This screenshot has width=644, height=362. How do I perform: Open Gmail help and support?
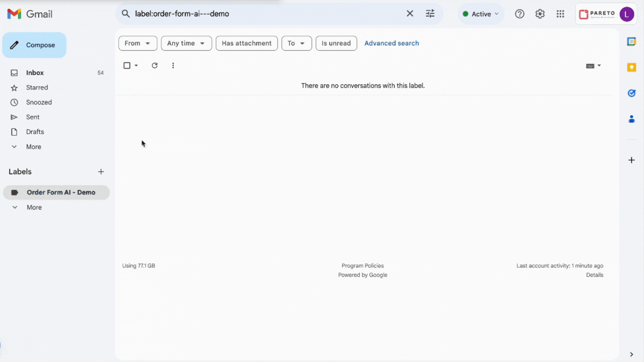tap(520, 14)
